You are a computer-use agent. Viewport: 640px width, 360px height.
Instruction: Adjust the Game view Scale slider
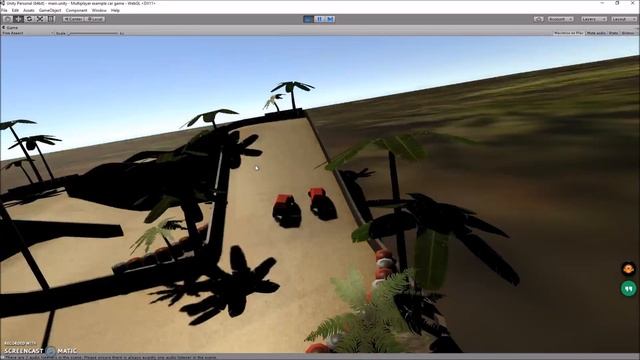pos(93,33)
